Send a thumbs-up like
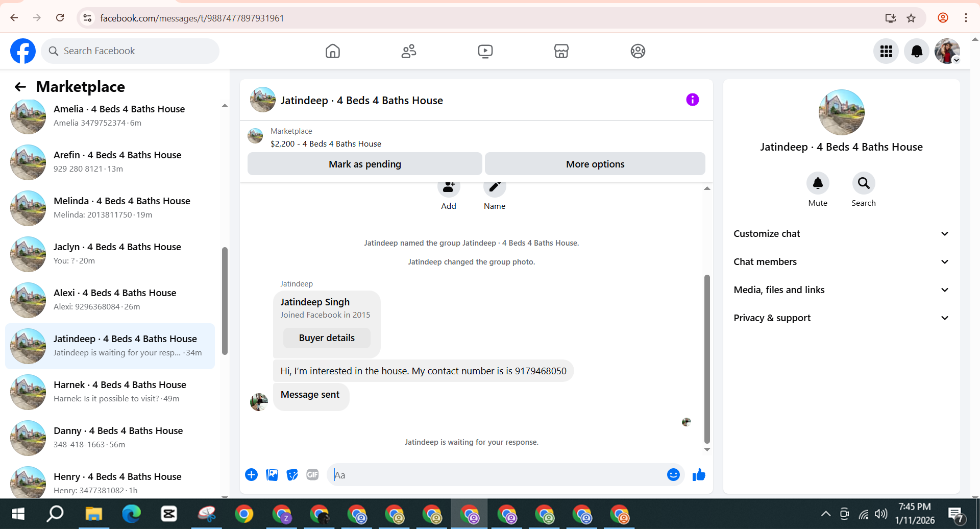This screenshot has height=529, width=980. (699, 475)
